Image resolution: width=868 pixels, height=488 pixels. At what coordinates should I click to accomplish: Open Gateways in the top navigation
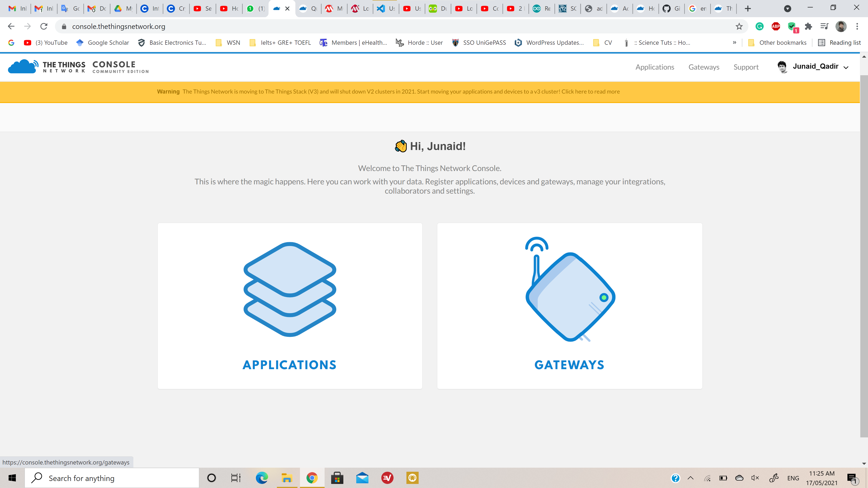[x=704, y=67]
